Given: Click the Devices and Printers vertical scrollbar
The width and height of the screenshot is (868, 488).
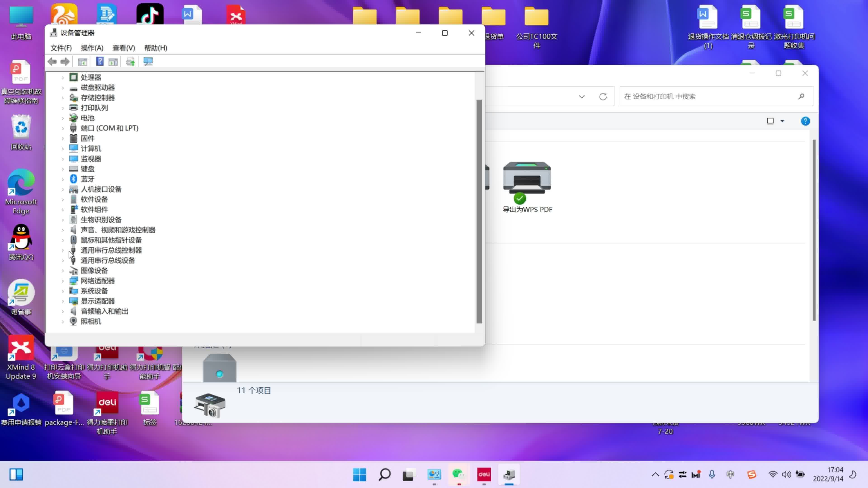Looking at the screenshot, I should 814,230.
